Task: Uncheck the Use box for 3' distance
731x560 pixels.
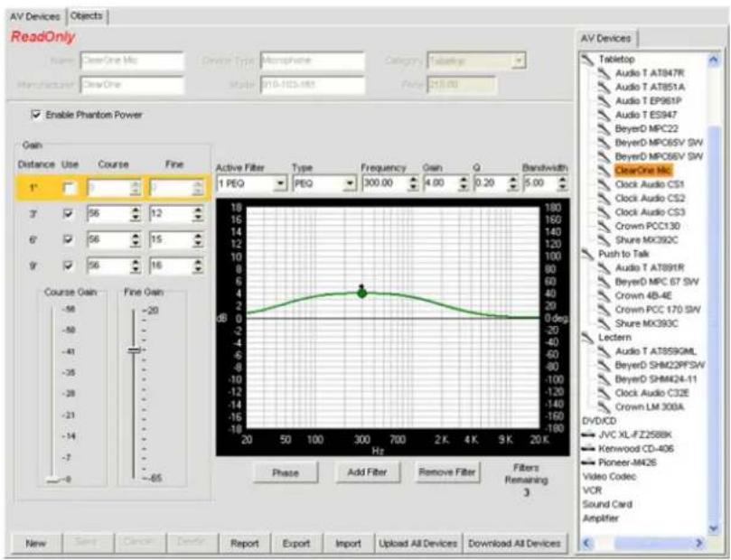Action: tap(69, 214)
